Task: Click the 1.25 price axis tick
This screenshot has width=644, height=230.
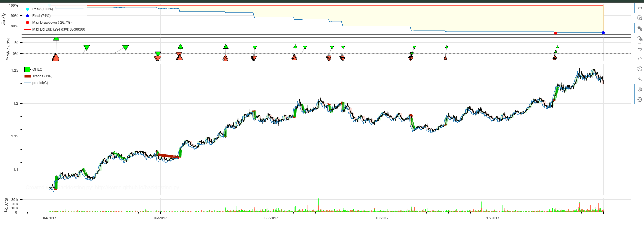Action: [x=15, y=70]
